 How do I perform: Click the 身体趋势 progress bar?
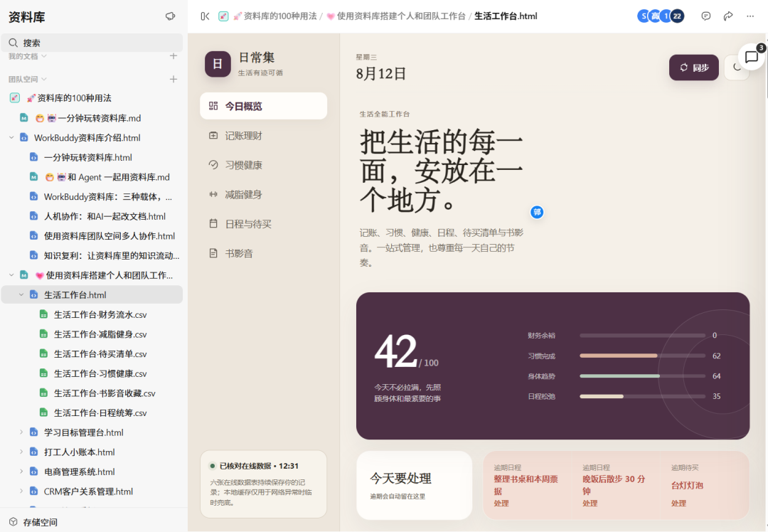[x=642, y=376]
